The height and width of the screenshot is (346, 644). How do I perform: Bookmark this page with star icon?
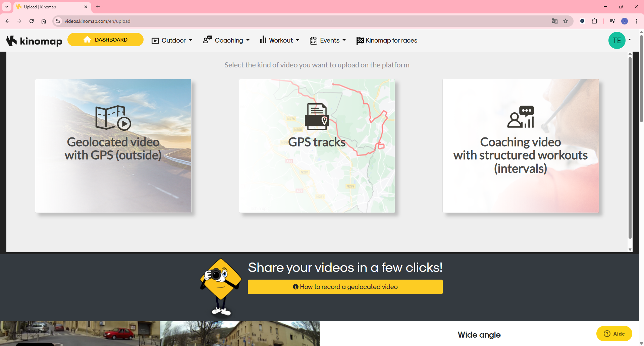(566, 21)
